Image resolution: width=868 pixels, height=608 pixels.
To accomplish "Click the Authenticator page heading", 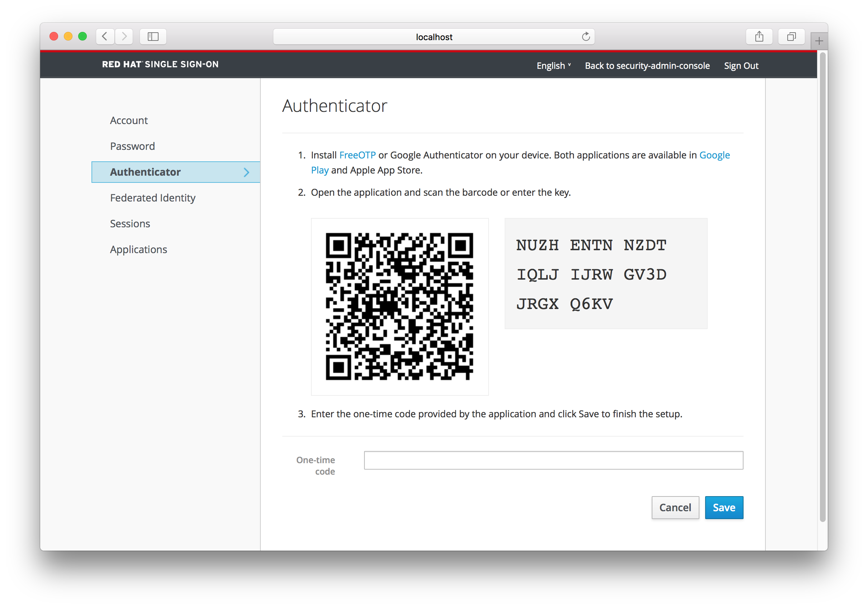I will coord(335,105).
